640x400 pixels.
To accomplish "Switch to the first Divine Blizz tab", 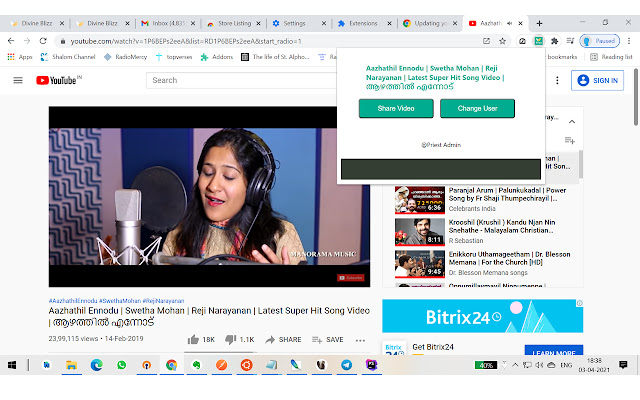I will tap(37, 23).
